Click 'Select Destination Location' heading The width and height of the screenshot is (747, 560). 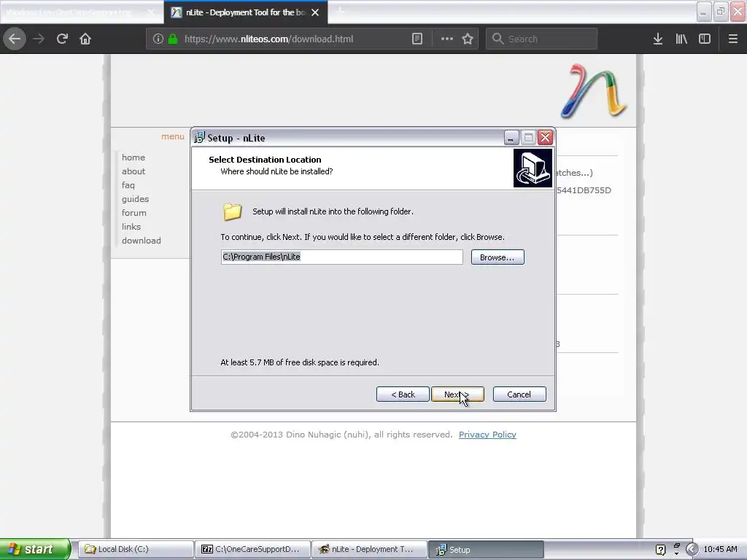pos(265,160)
